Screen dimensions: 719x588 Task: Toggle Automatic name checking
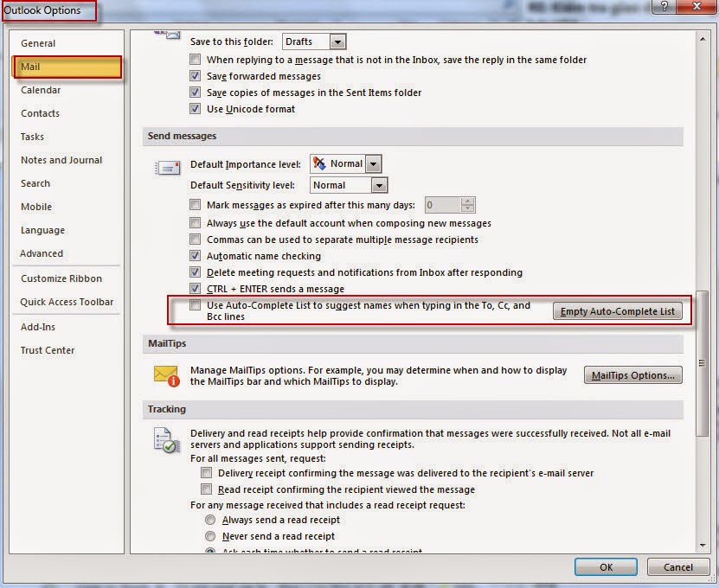coord(196,256)
